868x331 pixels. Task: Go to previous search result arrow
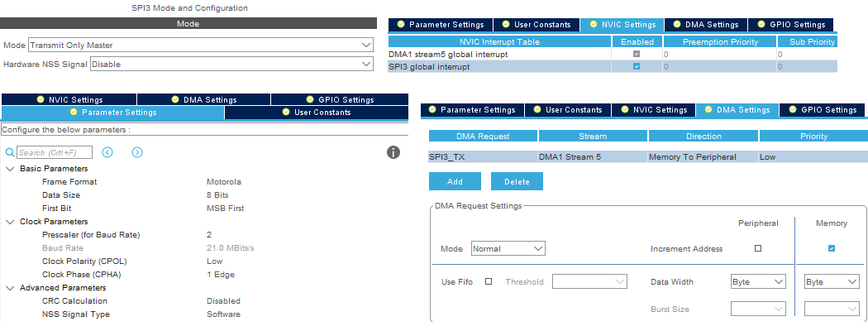(107, 152)
